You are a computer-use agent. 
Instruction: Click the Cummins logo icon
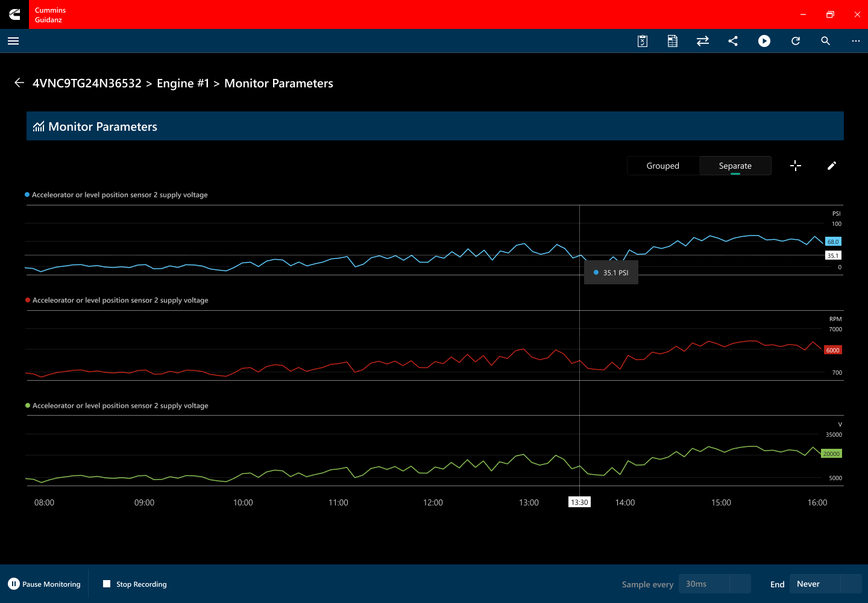coord(14,14)
